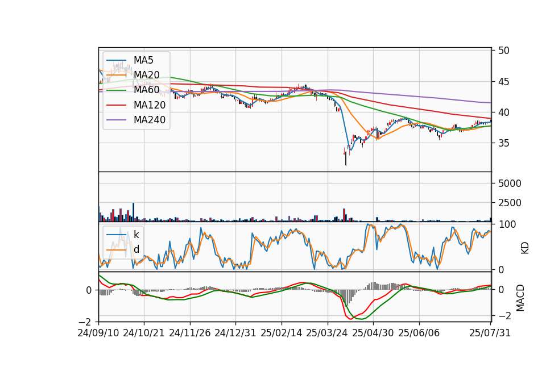Click the KD axis title
This screenshot has width=546, height=392.
[525, 248]
